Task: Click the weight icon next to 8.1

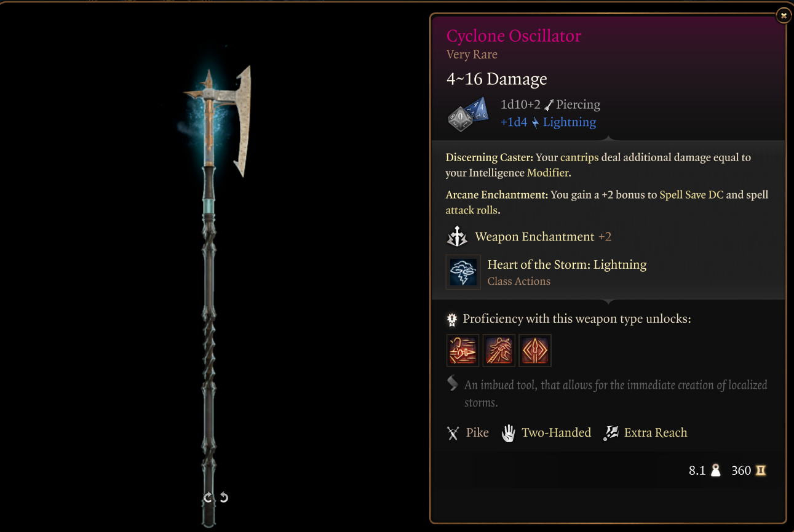Action: tap(715, 471)
